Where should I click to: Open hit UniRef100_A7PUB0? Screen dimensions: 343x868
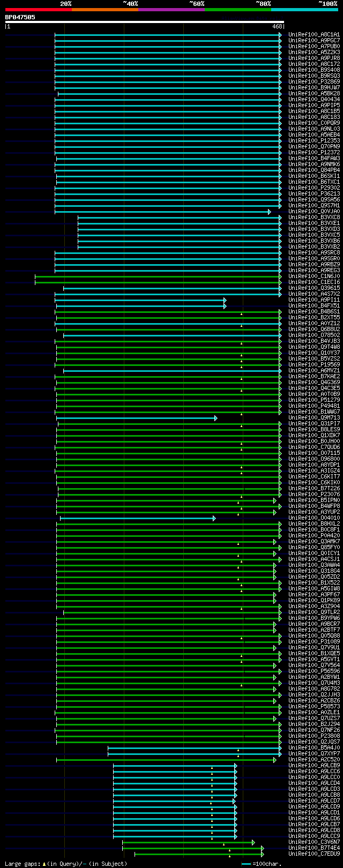click(x=314, y=47)
